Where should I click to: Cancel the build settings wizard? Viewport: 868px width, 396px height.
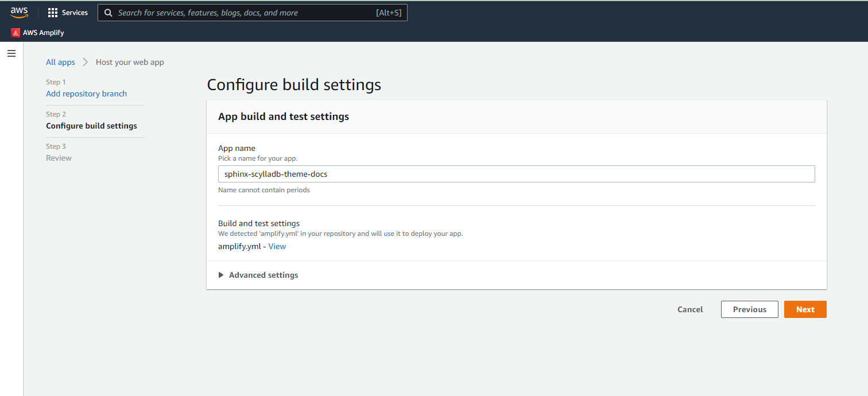click(x=689, y=309)
